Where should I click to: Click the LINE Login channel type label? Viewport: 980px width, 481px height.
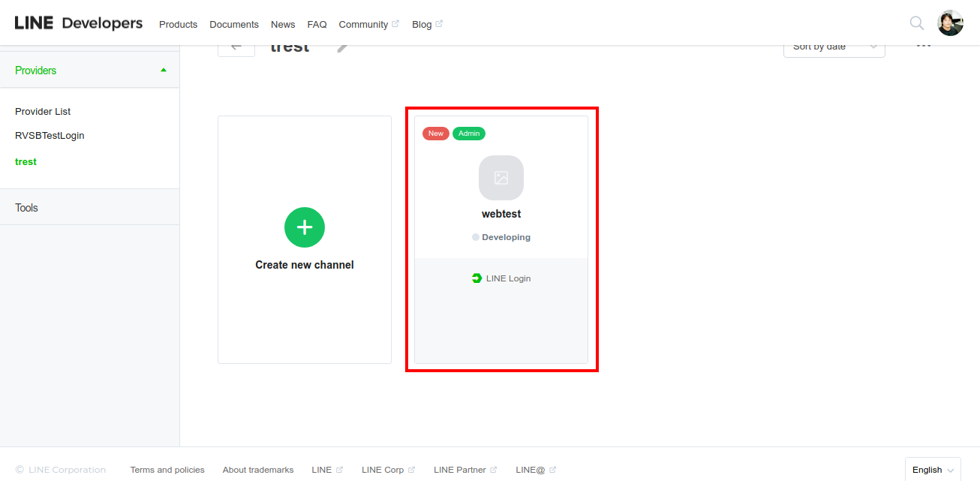tap(508, 278)
